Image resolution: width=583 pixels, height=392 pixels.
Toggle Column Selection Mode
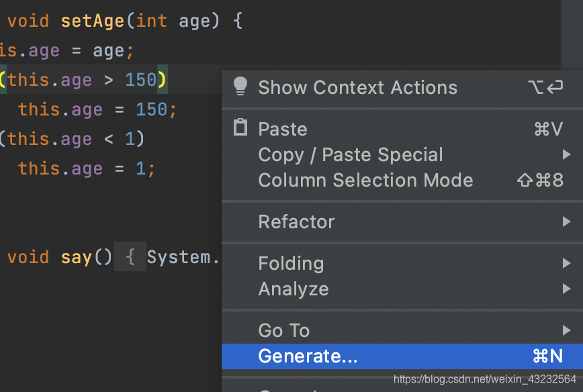pyautogui.click(x=365, y=181)
